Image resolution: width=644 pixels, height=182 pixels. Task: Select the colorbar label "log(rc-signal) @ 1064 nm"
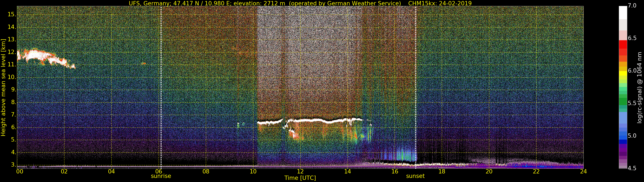(x=639, y=88)
